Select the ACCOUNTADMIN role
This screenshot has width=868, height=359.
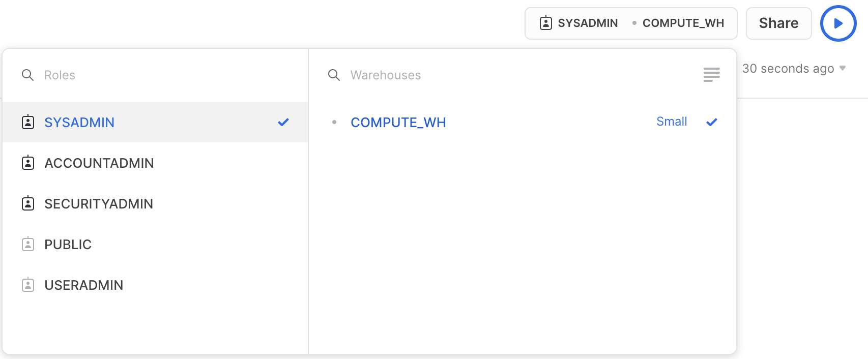(x=99, y=163)
